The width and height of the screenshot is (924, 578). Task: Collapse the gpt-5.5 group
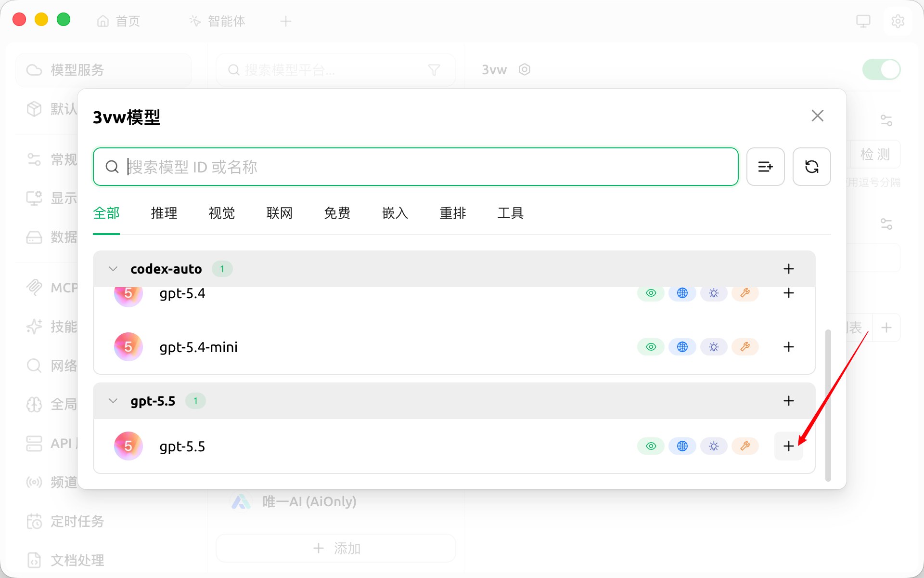(113, 401)
